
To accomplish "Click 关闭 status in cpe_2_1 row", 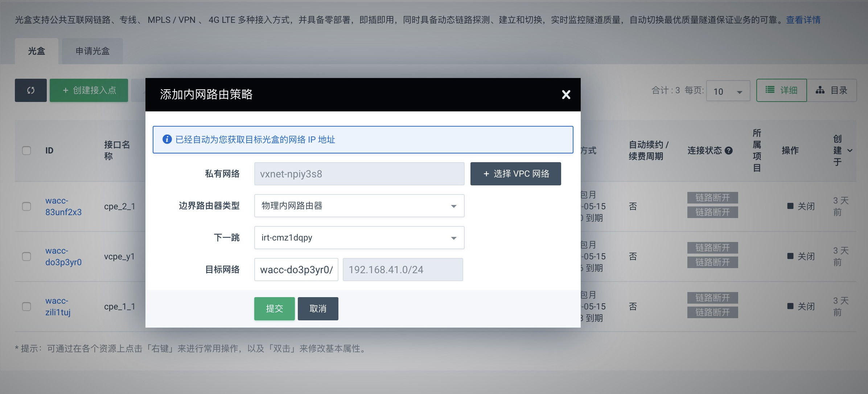I will click(801, 206).
